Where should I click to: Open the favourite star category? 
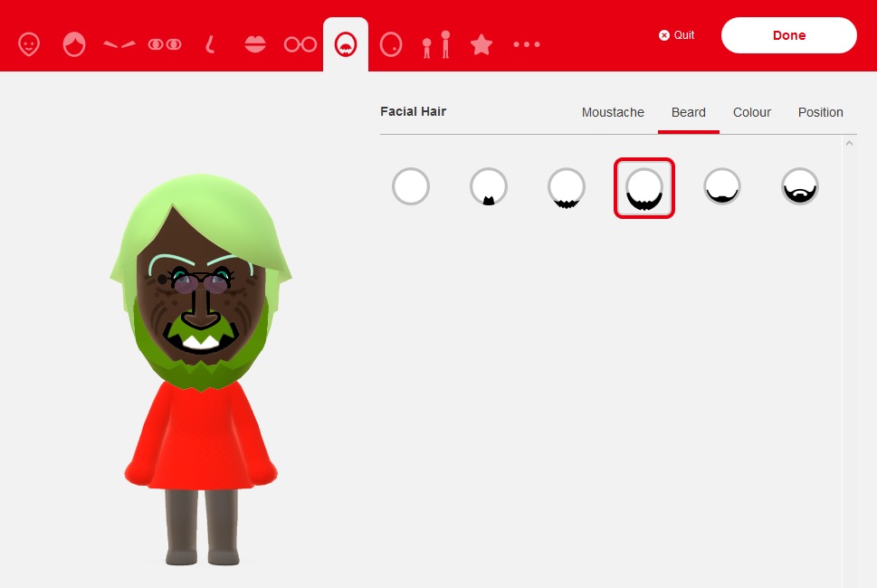coord(481,44)
